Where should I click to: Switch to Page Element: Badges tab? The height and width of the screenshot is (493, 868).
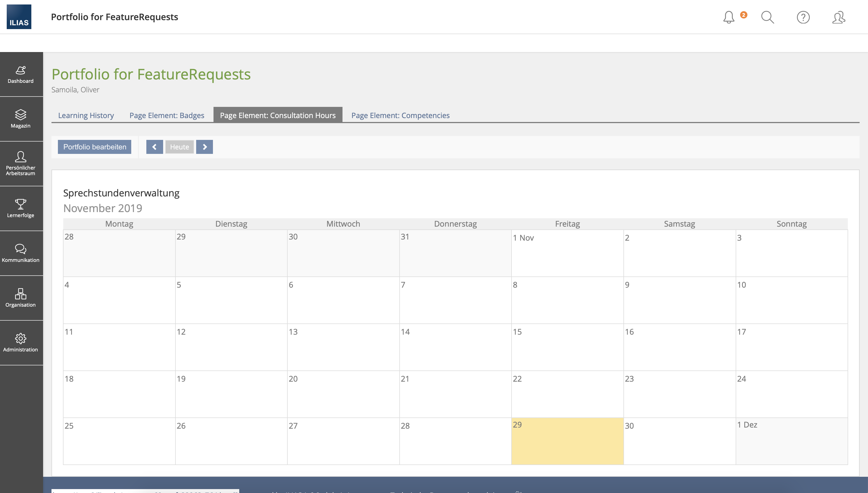click(x=167, y=116)
